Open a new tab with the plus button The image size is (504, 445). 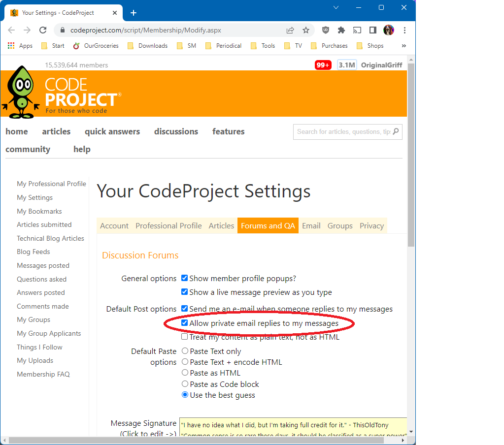[134, 13]
